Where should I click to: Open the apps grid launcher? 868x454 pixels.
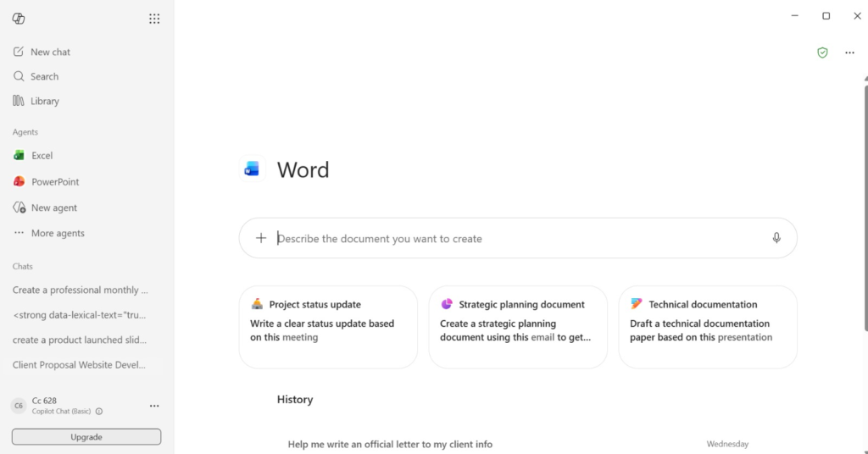(154, 19)
